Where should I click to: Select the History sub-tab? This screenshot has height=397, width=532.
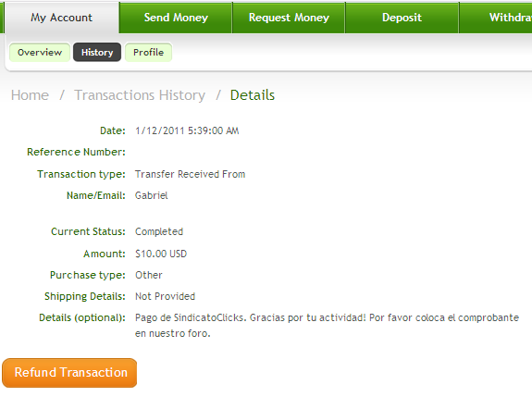(97, 52)
